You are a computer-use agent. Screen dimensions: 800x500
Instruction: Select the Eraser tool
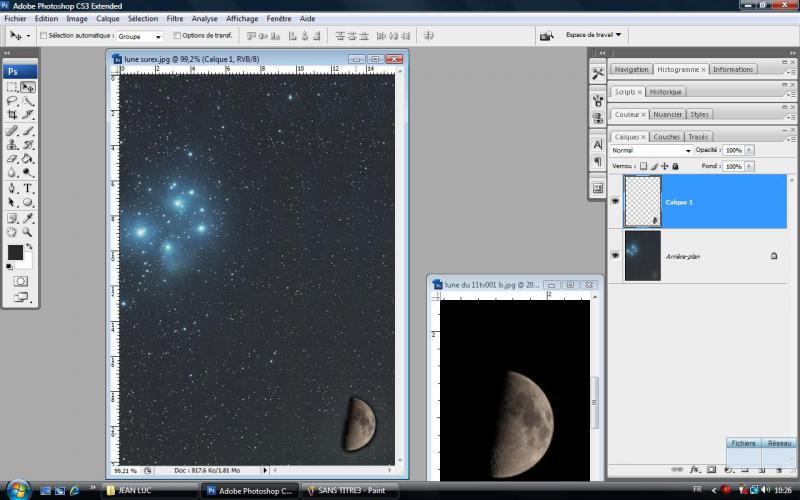point(13,159)
